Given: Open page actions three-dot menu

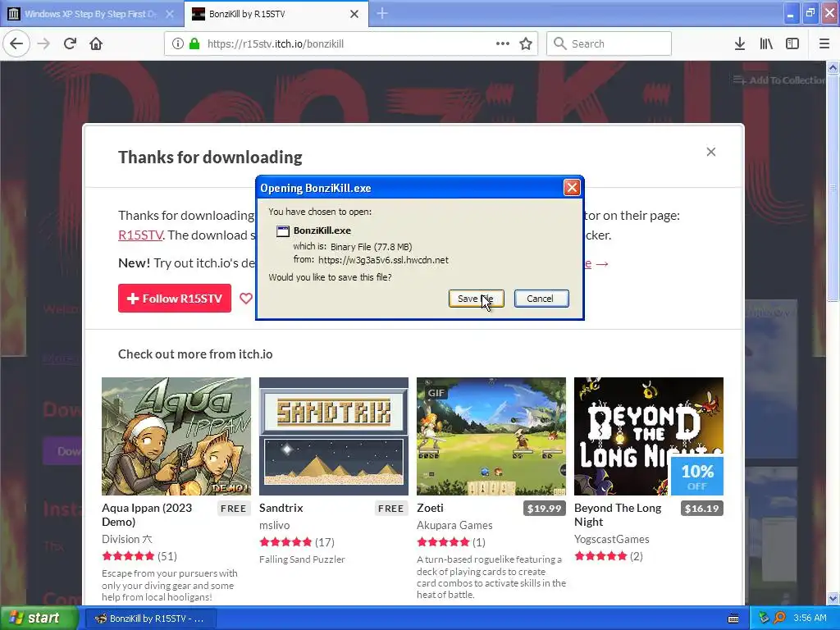Looking at the screenshot, I should 503,44.
